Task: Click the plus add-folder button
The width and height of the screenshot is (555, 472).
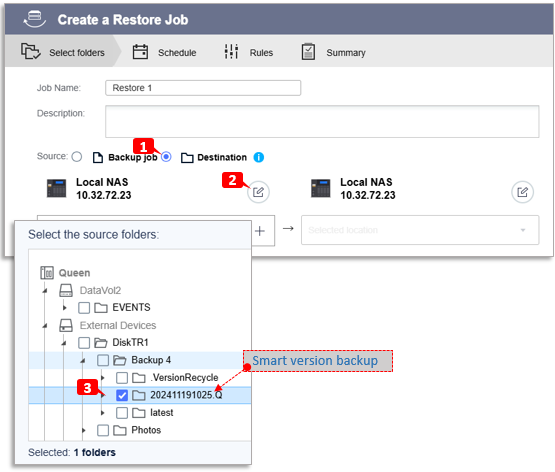Action: [260, 231]
